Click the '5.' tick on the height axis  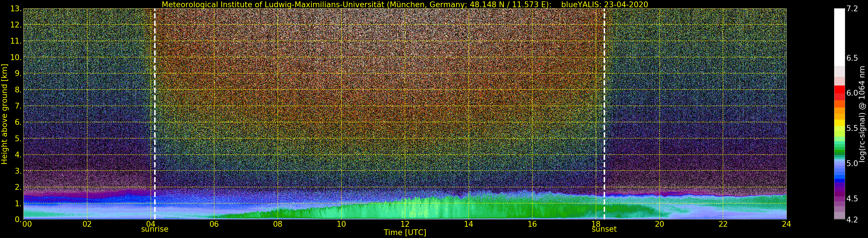[18, 138]
